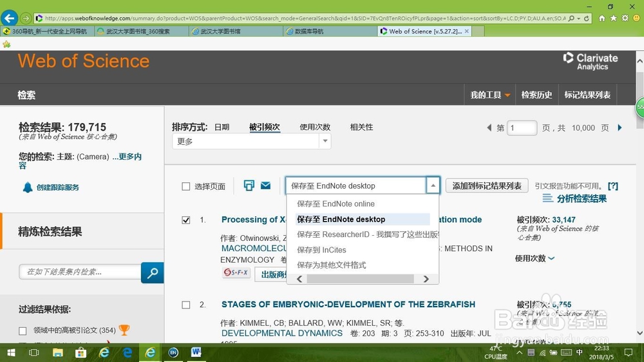Open Word application on taskbar
644x362 pixels.
[196, 352]
